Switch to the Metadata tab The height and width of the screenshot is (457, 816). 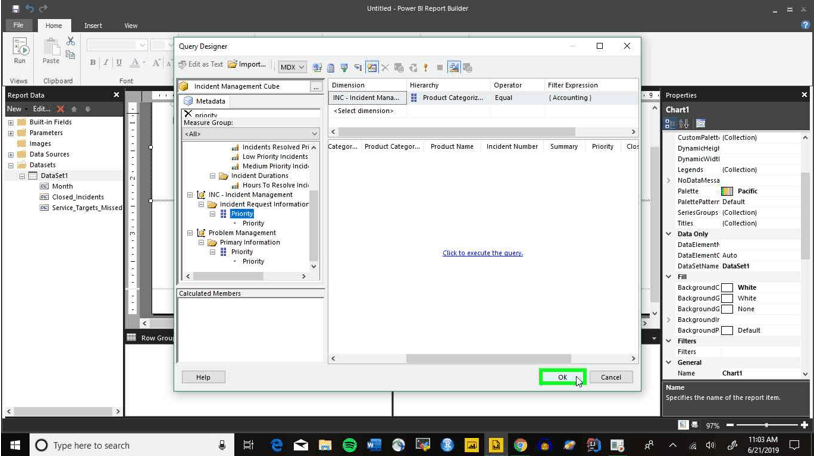coord(205,101)
